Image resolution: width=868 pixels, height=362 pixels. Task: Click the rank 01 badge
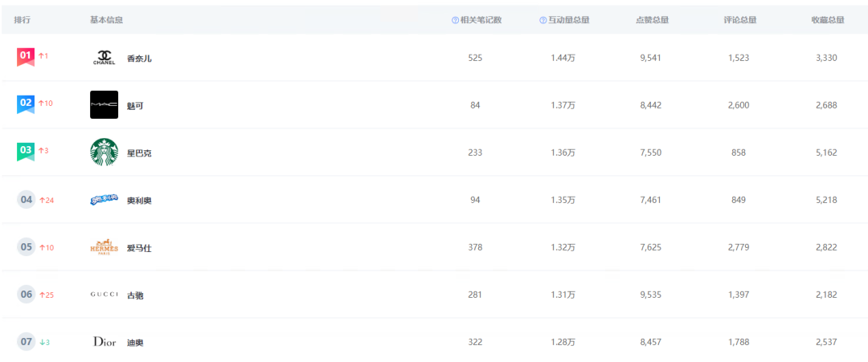pyautogui.click(x=26, y=57)
